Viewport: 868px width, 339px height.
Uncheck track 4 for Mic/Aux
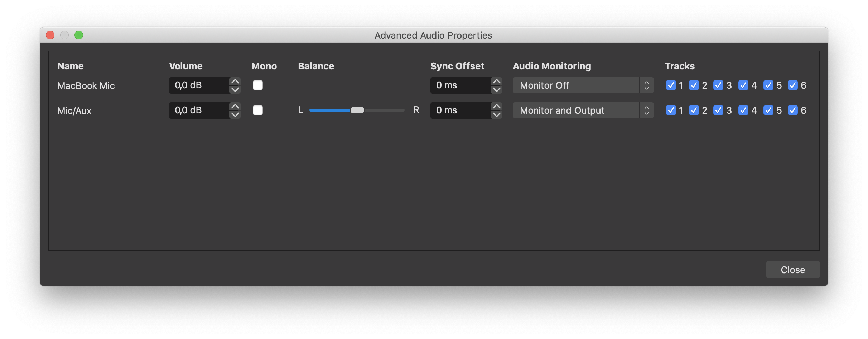pyautogui.click(x=743, y=110)
